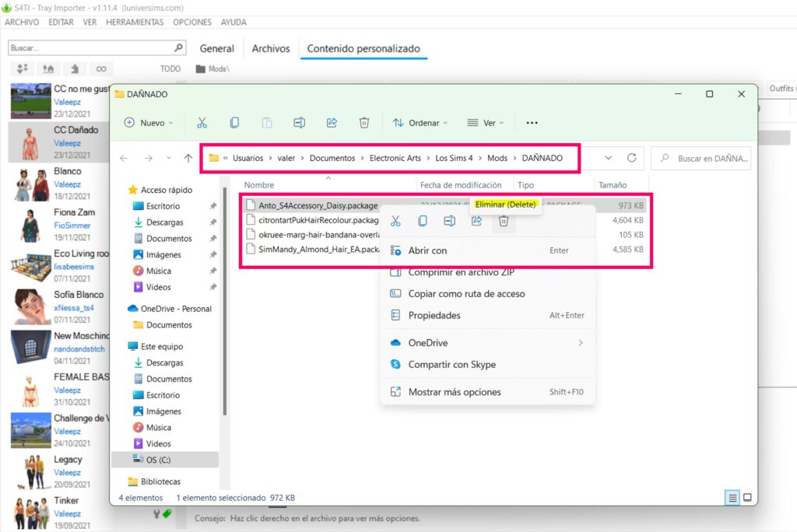The image size is (797, 532).
Task: Choose Propiedades in the context menu
Action: (x=487, y=315)
